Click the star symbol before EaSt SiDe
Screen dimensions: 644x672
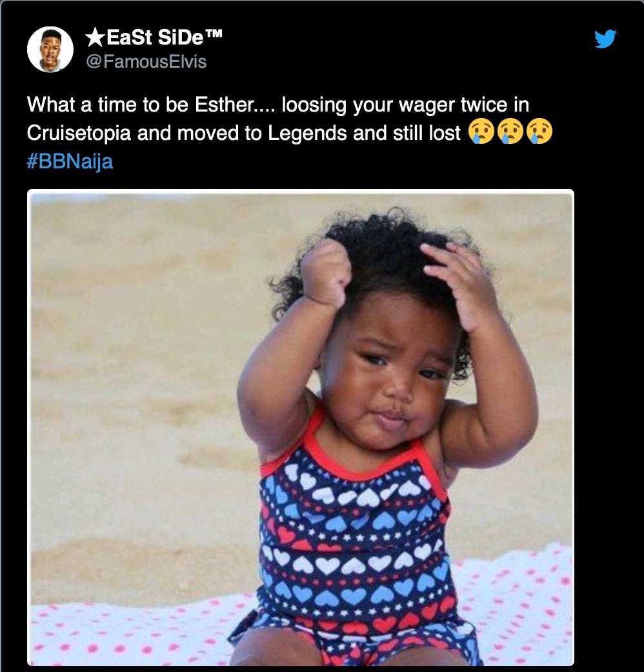[x=95, y=37]
